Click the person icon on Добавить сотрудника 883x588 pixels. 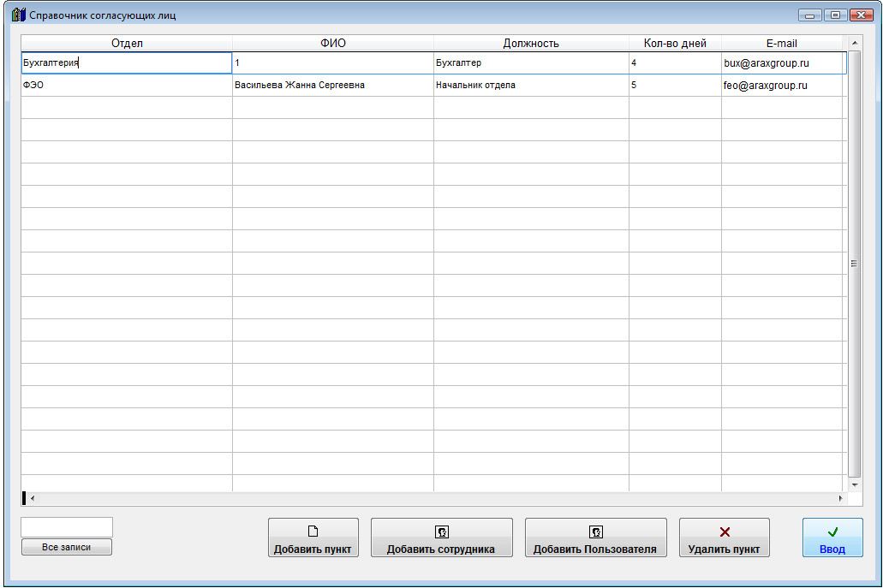(x=442, y=532)
